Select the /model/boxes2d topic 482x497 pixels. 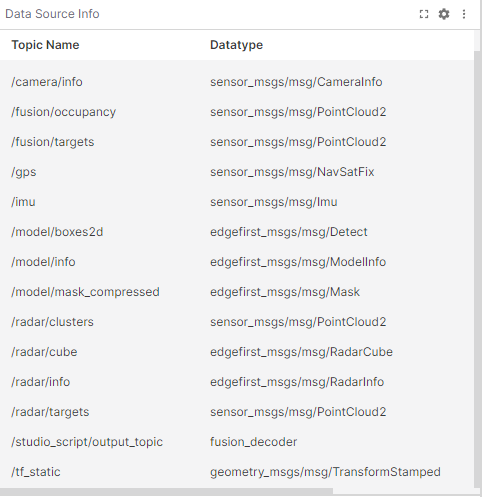tap(57, 232)
